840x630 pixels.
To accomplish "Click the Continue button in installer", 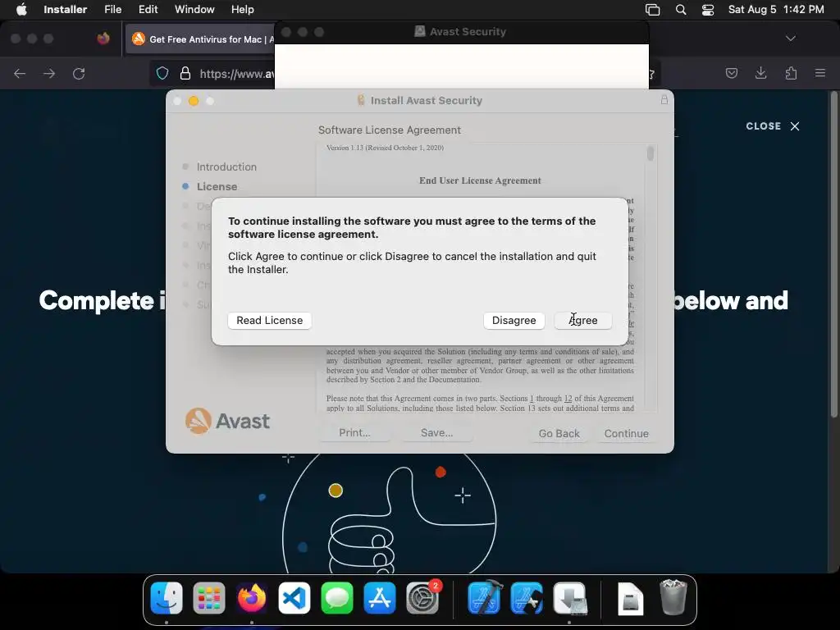I will coord(626,433).
